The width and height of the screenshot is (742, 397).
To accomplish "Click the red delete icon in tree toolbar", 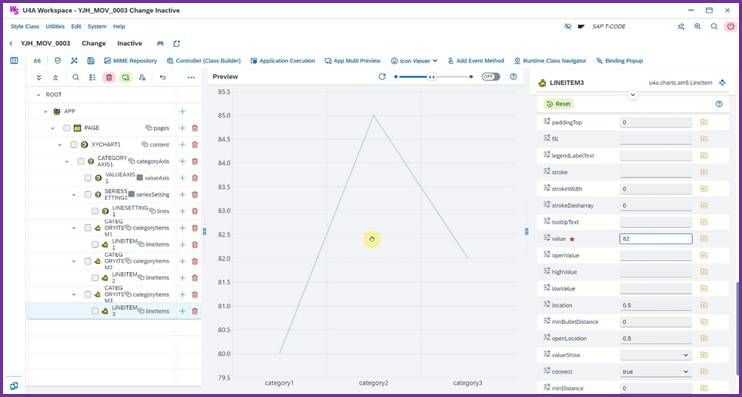I will (x=109, y=77).
